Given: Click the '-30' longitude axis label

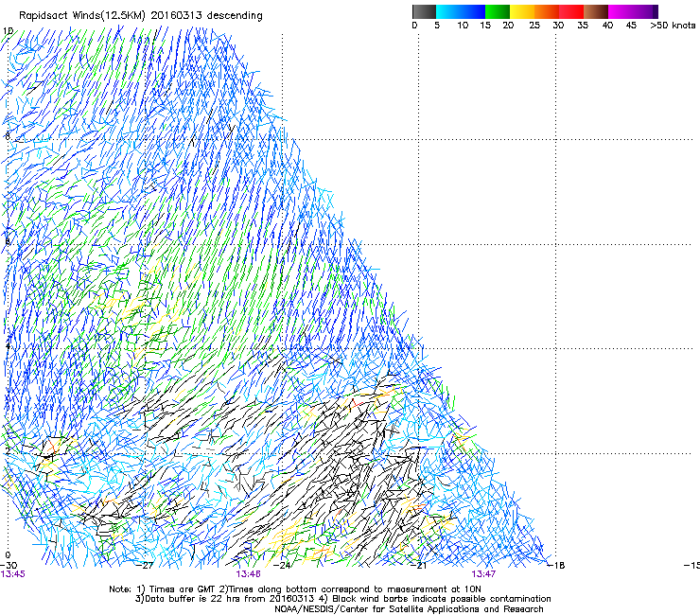Looking at the screenshot, I should point(9,566).
